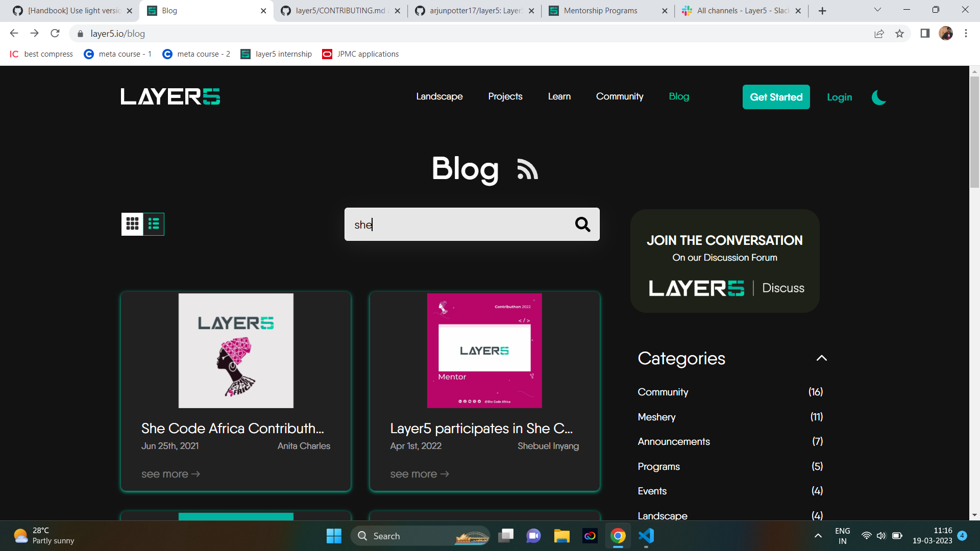Viewport: 980px width, 551px height.
Task: Click the Get Started button
Action: pyautogui.click(x=776, y=97)
